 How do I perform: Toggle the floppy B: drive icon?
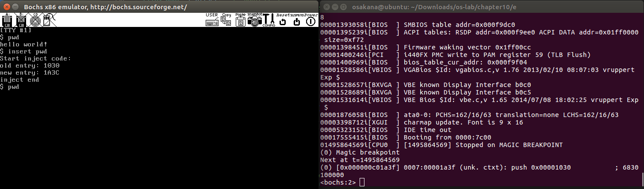tap(20, 20)
